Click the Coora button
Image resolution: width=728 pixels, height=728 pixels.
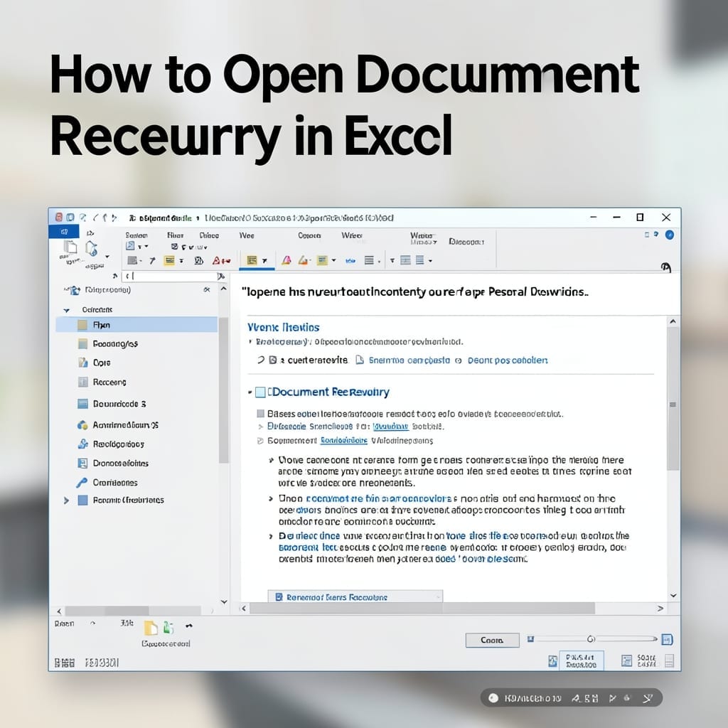(492, 641)
